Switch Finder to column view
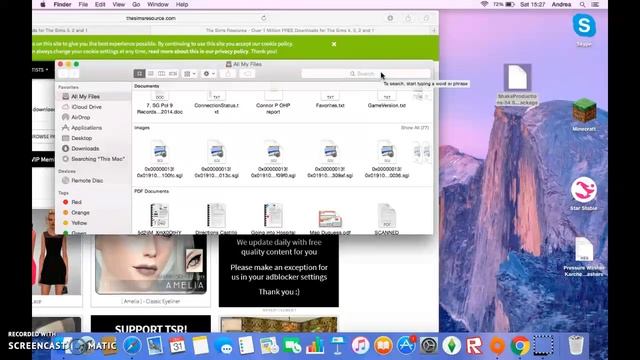This screenshot has height=360, width=640. click(x=162, y=73)
